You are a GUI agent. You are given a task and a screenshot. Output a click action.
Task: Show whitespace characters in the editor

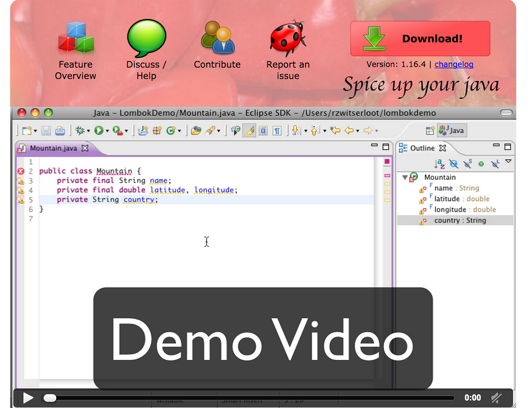(x=277, y=130)
